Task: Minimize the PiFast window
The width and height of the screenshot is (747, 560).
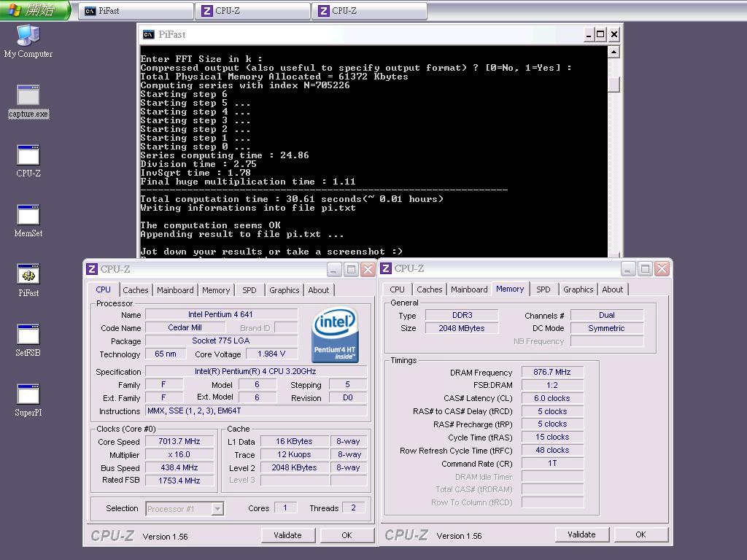Action: [589, 35]
